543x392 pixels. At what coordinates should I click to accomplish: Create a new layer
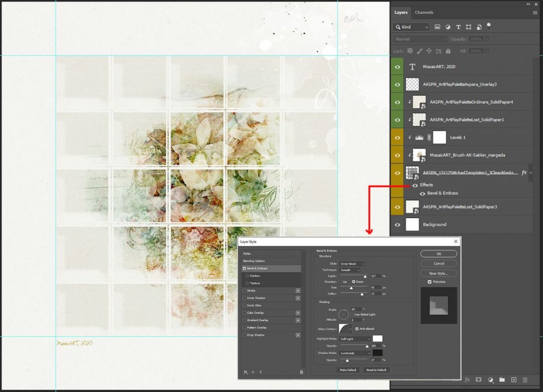click(513, 380)
